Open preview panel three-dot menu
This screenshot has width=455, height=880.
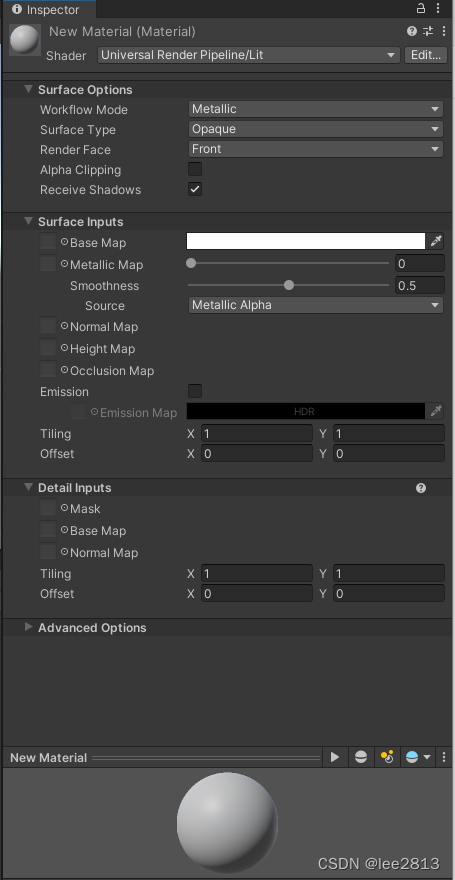tap(444, 757)
